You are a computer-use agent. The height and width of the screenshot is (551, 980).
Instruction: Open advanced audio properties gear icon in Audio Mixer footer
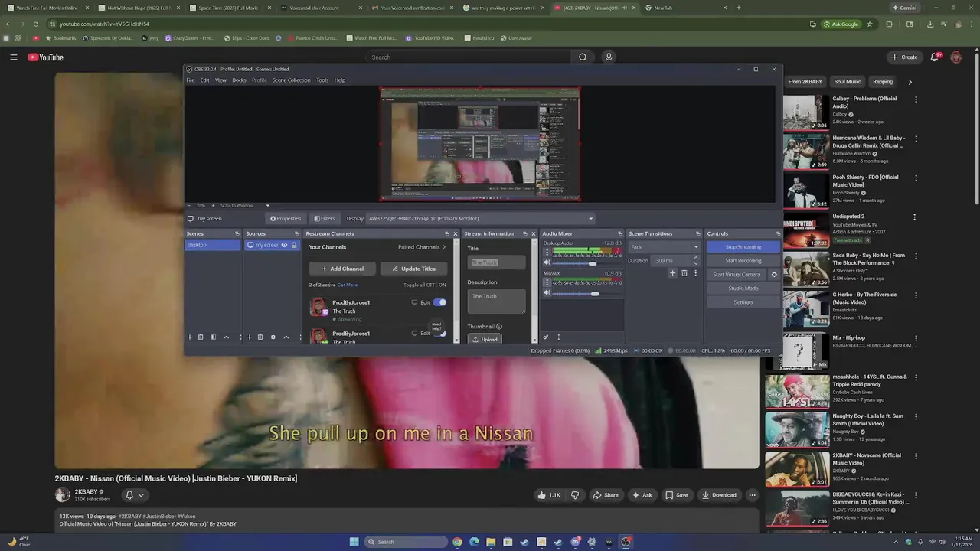tap(546, 337)
